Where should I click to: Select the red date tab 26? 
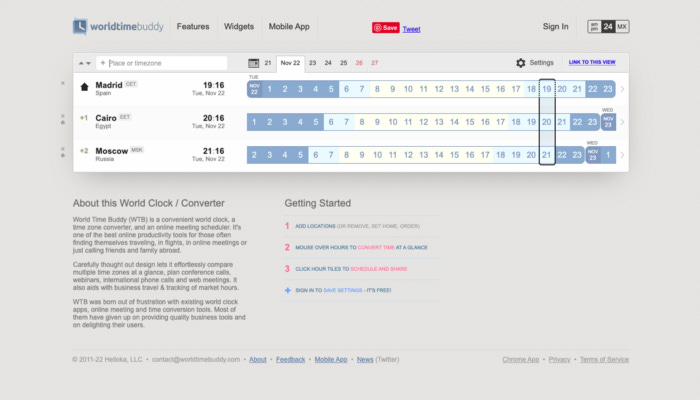(359, 63)
